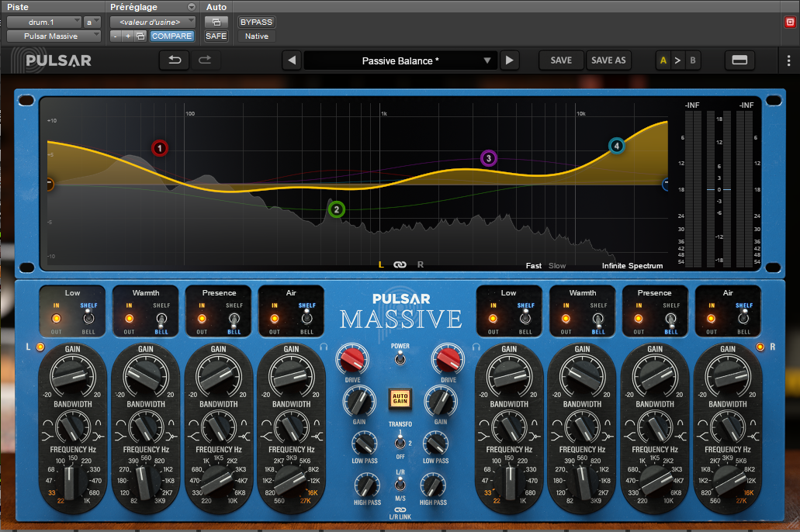Open the insert position 'a' dropdown
800x532 pixels.
pyautogui.click(x=92, y=22)
